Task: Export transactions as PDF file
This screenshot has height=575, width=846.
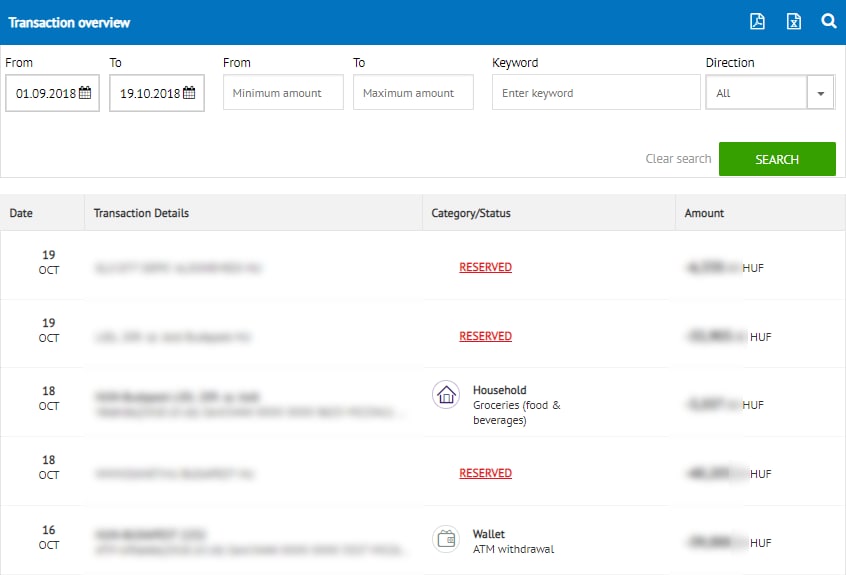Action: (758, 22)
